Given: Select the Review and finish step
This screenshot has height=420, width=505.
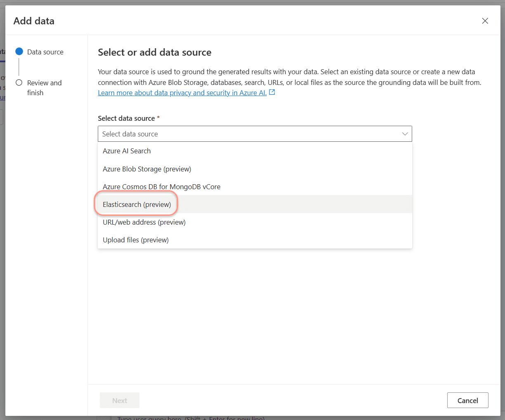Looking at the screenshot, I should click(x=44, y=87).
